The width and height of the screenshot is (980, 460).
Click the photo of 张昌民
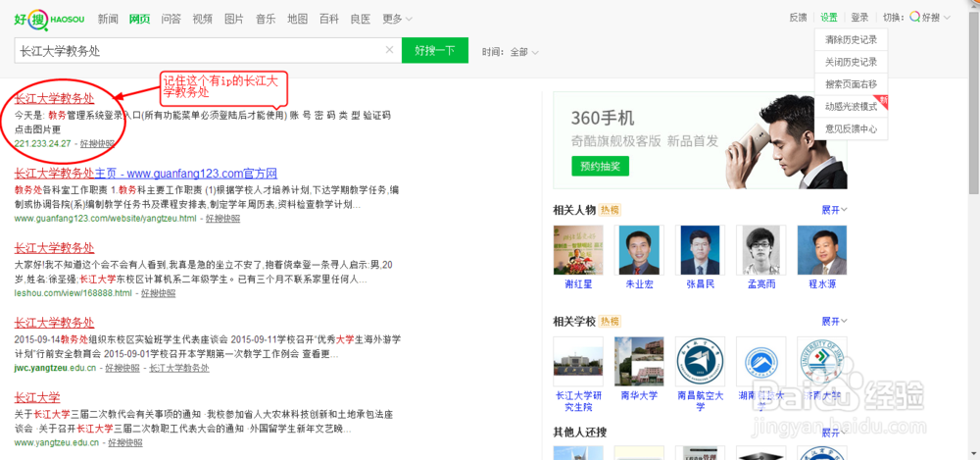pos(700,250)
